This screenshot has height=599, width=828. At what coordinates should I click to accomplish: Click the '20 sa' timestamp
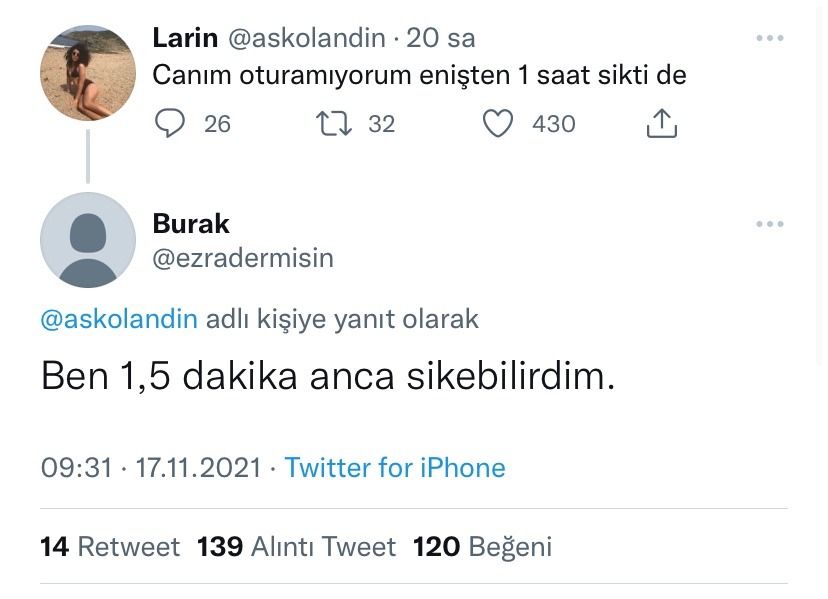441,38
